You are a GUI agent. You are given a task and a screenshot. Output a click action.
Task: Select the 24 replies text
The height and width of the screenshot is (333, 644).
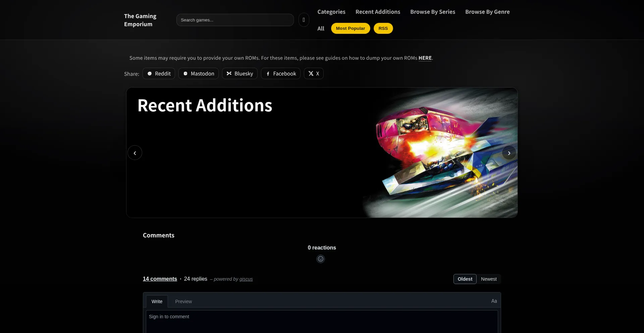click(x=196, y=279)
